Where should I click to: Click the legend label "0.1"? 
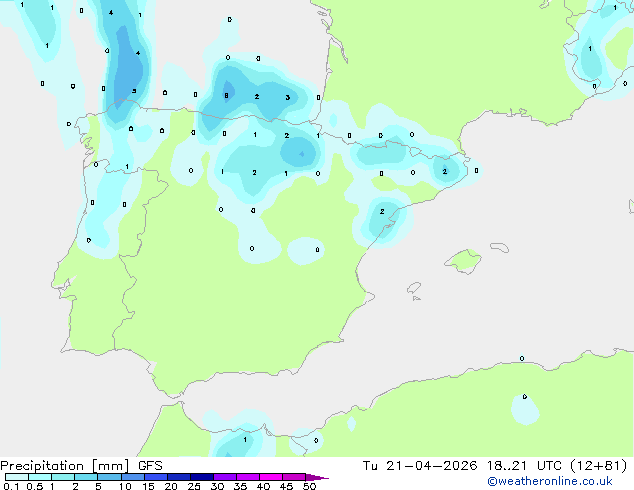[x=11, y=486]
